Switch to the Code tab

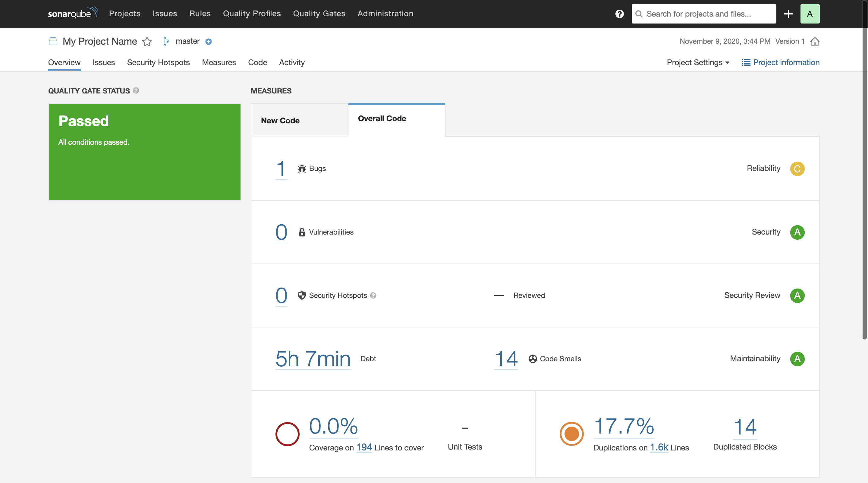point(257,62)
